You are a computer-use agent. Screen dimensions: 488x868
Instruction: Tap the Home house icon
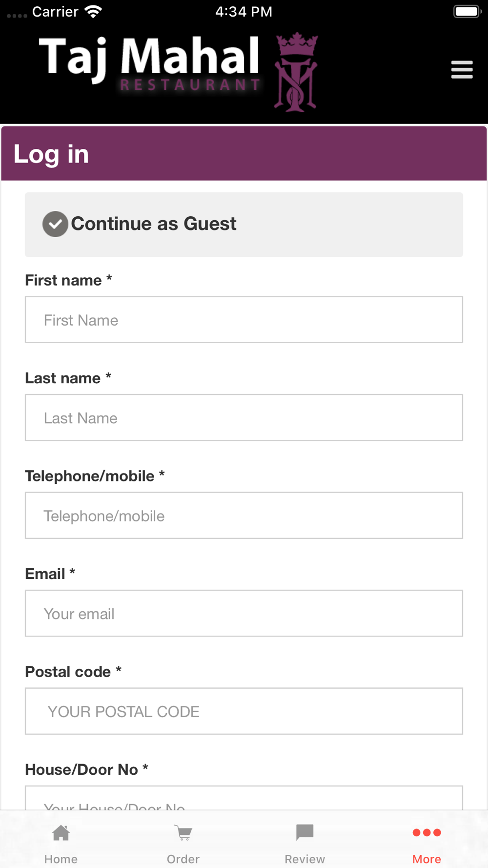(61, 833)
